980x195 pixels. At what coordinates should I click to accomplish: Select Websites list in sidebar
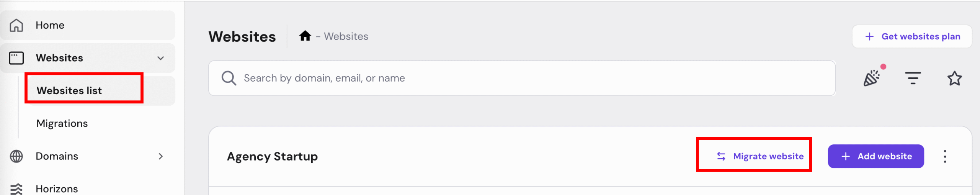(x=69, y=91)
